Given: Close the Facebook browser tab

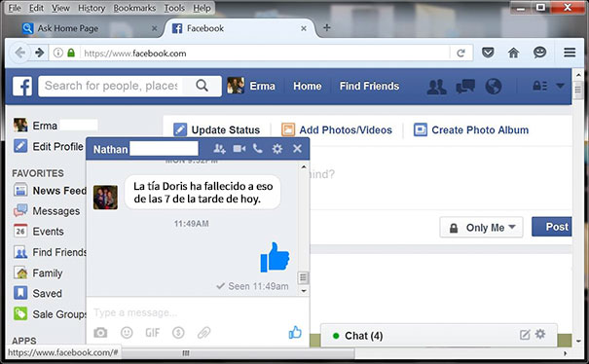Looking at the screenshot, I should (x=304, y=28).
